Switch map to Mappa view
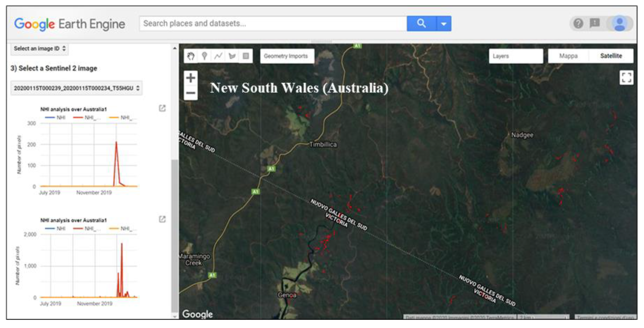This screenshot has height=328, width=644. (568, 56)
